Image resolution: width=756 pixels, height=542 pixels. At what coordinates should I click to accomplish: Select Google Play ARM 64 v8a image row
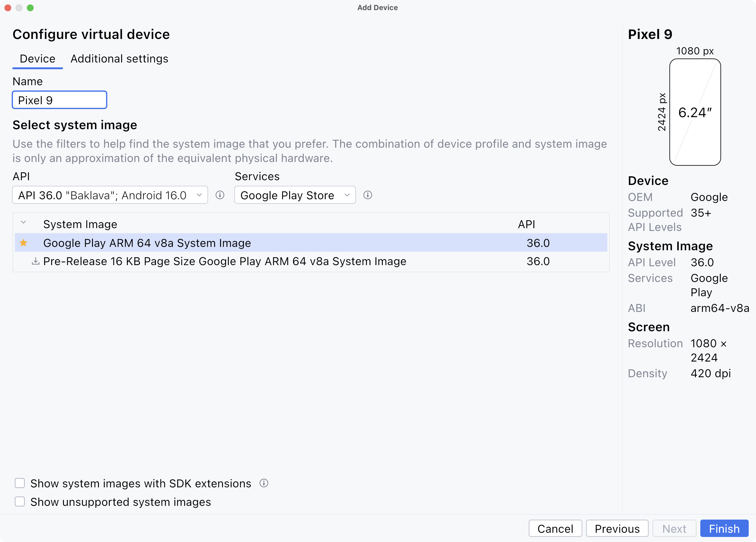(147, 243)
